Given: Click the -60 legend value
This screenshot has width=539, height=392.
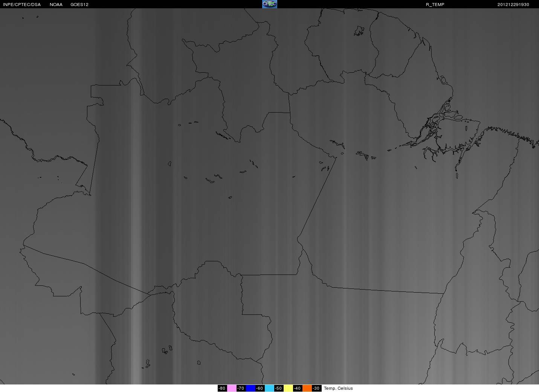Looking at the screenshot, I should tap(260, 388).
